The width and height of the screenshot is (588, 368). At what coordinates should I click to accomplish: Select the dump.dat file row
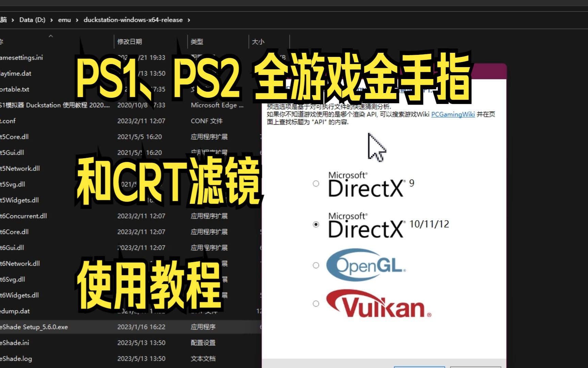(x=15, y=311)
